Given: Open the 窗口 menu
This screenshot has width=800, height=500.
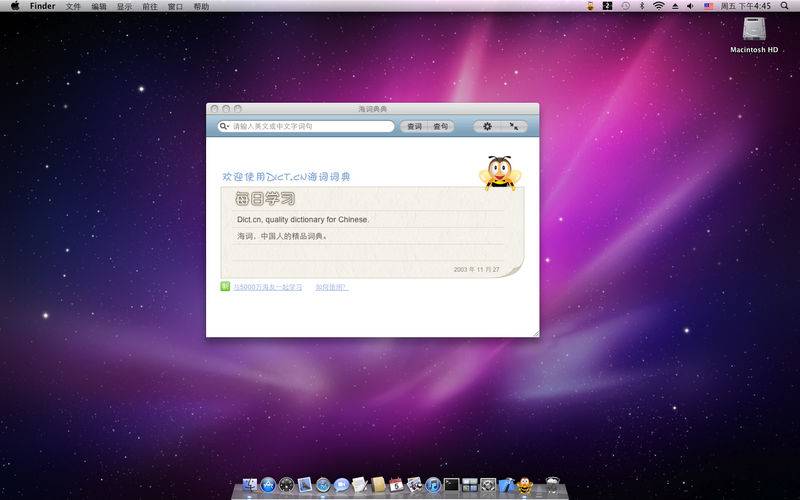Looking at the screenshot, I should (175, 7).
